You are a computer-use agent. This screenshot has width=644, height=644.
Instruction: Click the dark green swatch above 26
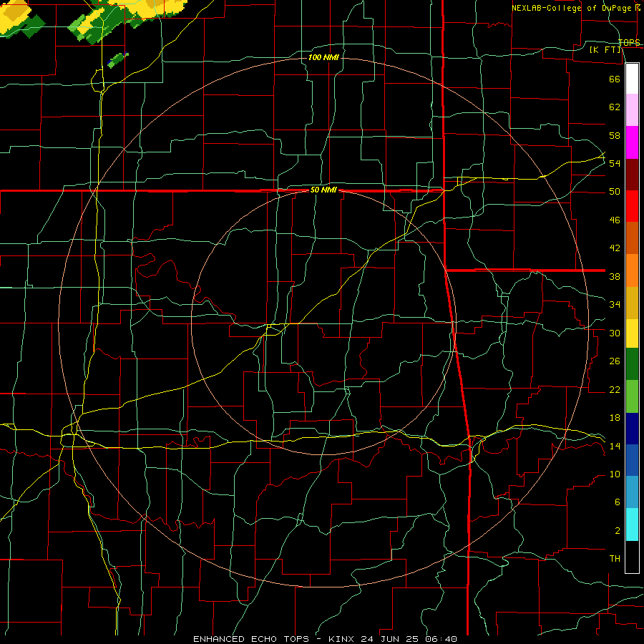632,364
